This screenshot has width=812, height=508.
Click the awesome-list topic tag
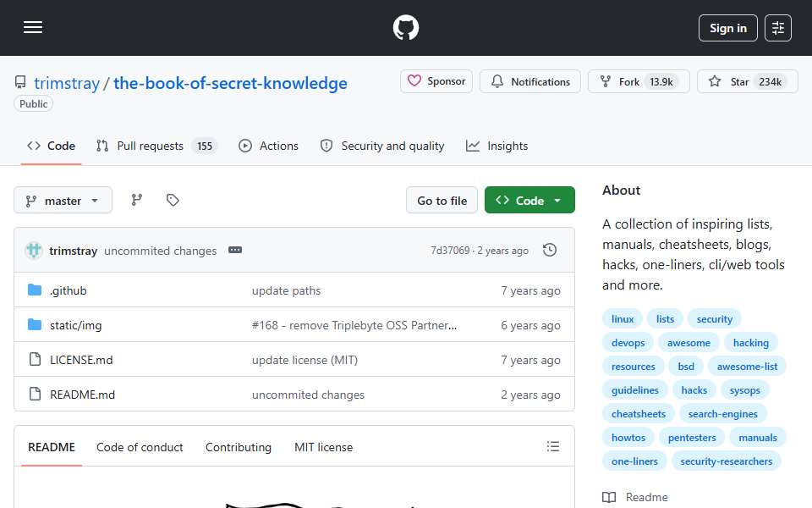(x=747, y=367)
